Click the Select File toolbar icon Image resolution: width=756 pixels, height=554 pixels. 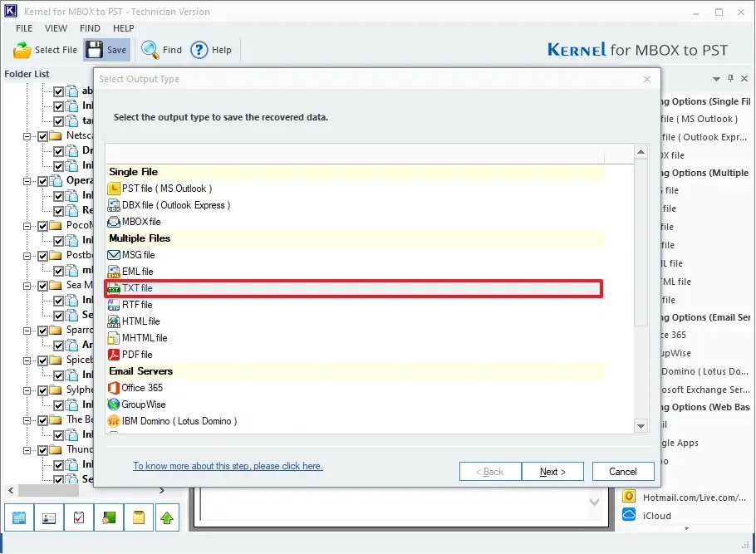22,50
